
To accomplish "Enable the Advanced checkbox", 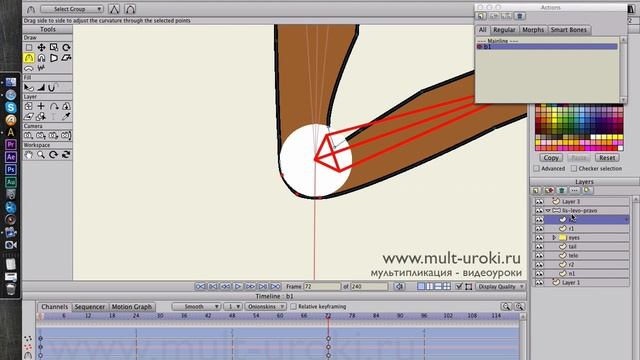I will pos(536,168).
